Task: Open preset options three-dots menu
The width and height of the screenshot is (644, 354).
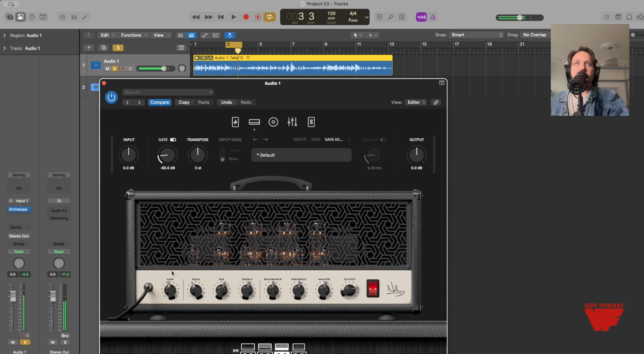Action: point(349,140)
